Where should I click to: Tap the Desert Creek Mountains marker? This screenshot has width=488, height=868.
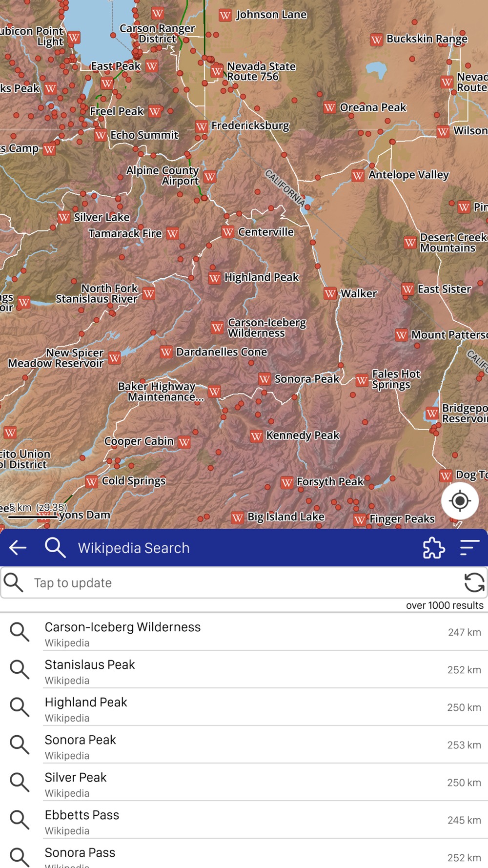(x=410, y=242)
